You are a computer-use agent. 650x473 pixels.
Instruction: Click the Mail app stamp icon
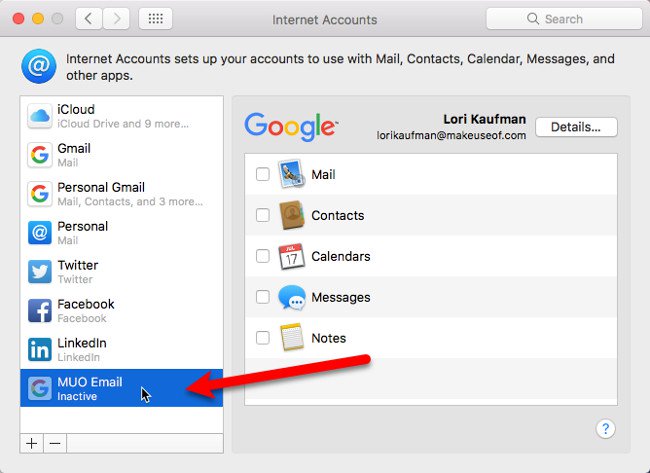tap(291, 174)
